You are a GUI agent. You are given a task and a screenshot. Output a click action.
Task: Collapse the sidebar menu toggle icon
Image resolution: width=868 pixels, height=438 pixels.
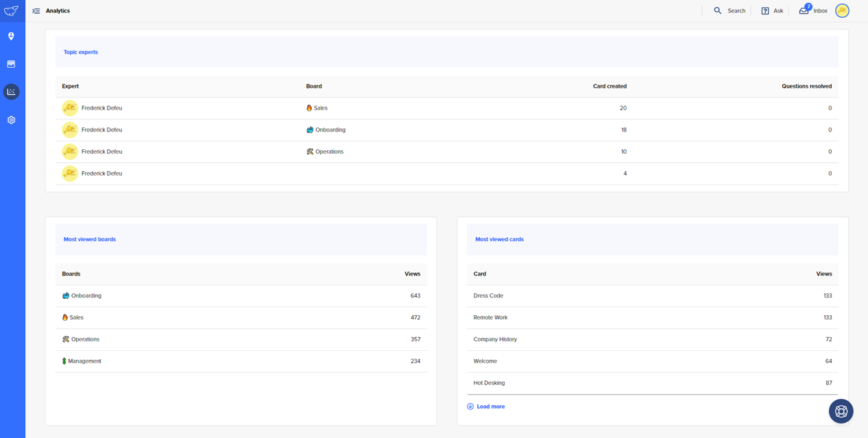pos(36,11)
